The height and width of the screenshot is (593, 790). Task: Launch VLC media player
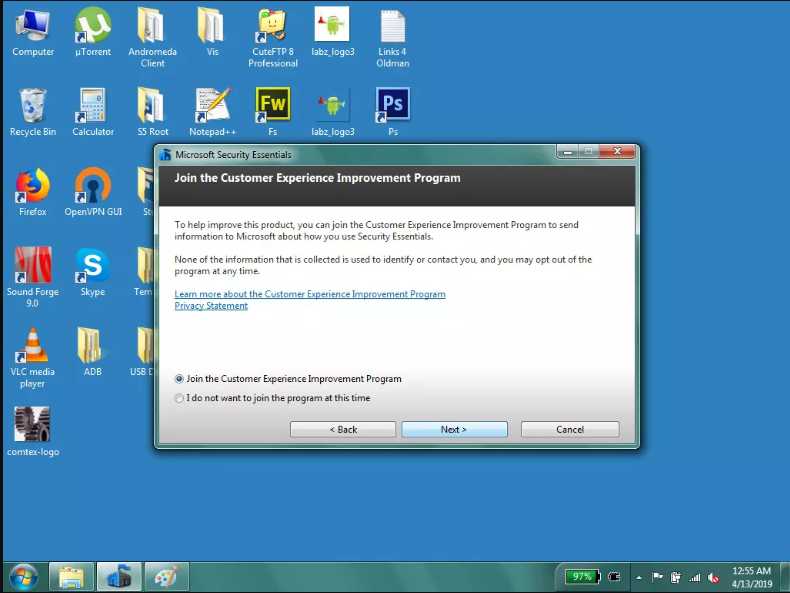[x=33, y=357]
